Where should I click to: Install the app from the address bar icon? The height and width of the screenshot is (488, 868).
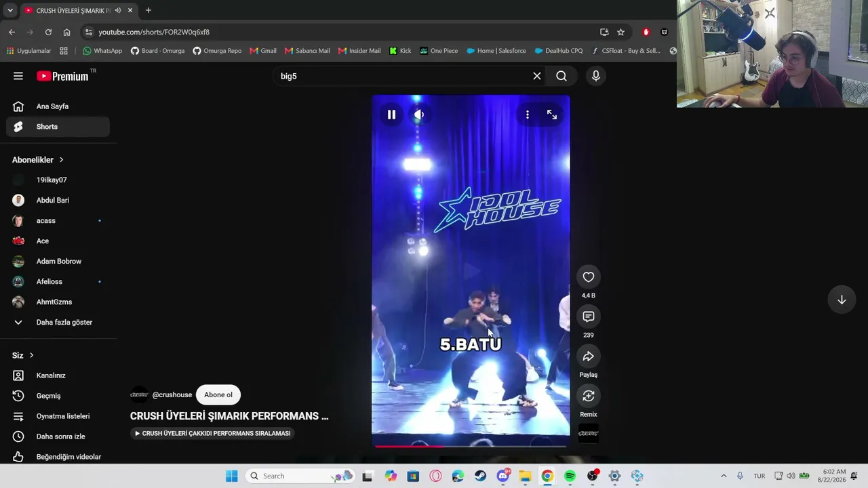point(604,32)
